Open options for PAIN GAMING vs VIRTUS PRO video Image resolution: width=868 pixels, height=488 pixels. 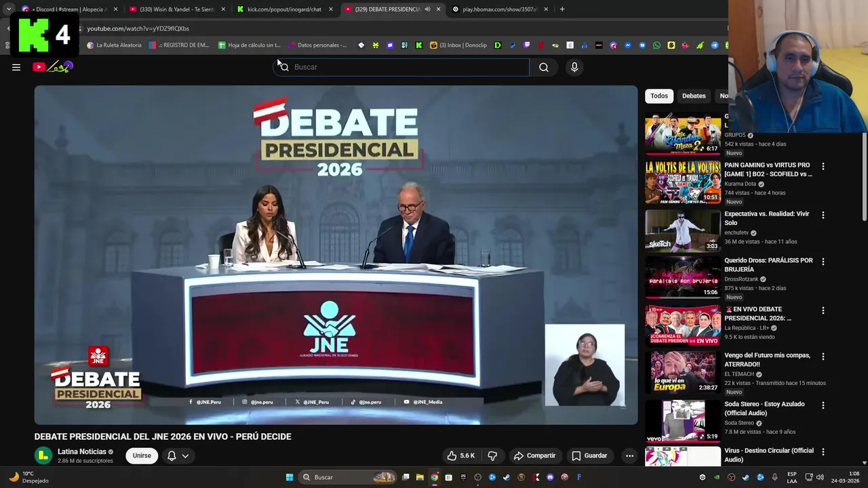(x=823, y=166)
